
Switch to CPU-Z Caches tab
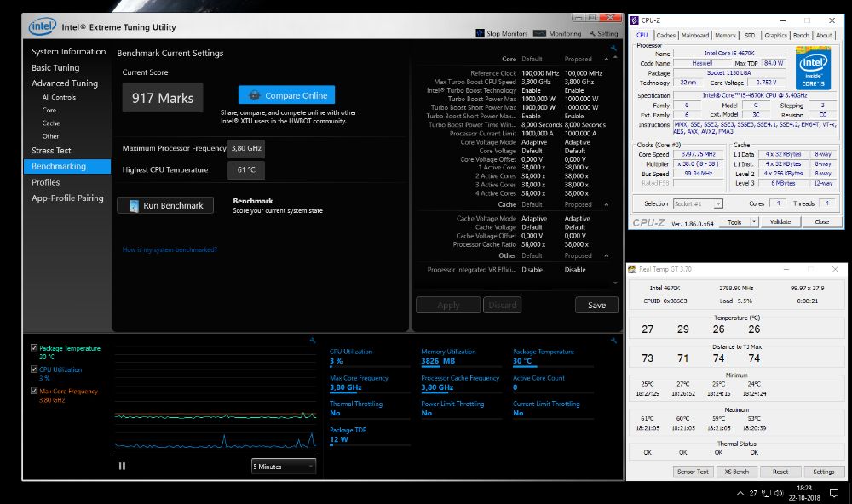coord(665,35)
